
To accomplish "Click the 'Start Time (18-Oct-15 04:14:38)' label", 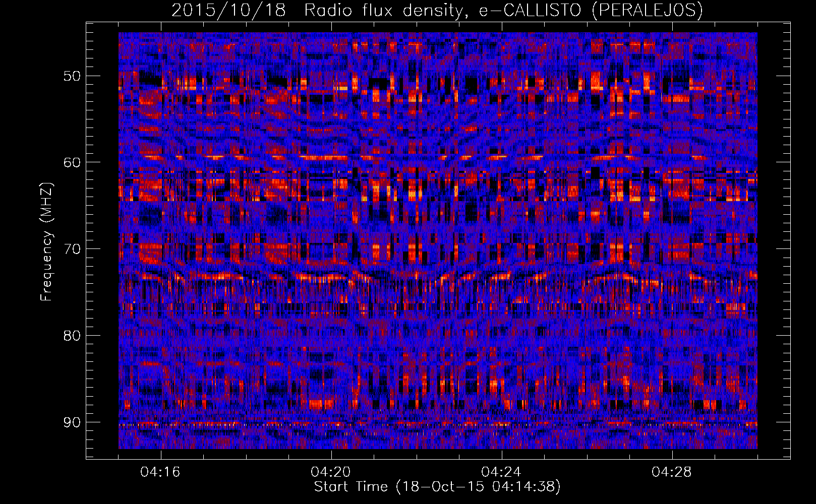I will pos(437,487).
